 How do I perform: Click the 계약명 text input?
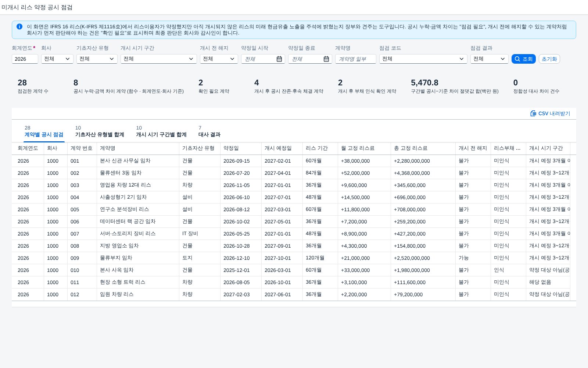[356, 59]
